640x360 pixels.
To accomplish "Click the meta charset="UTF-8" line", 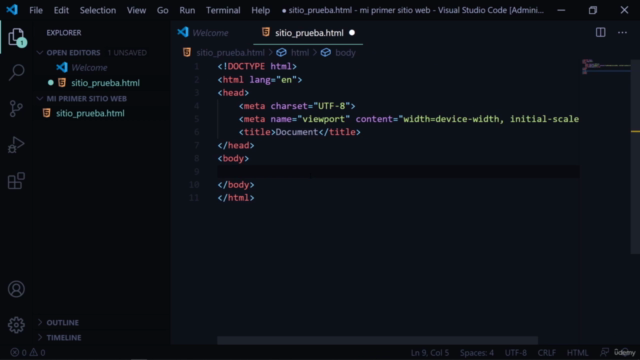I will (x=297, y=106).
